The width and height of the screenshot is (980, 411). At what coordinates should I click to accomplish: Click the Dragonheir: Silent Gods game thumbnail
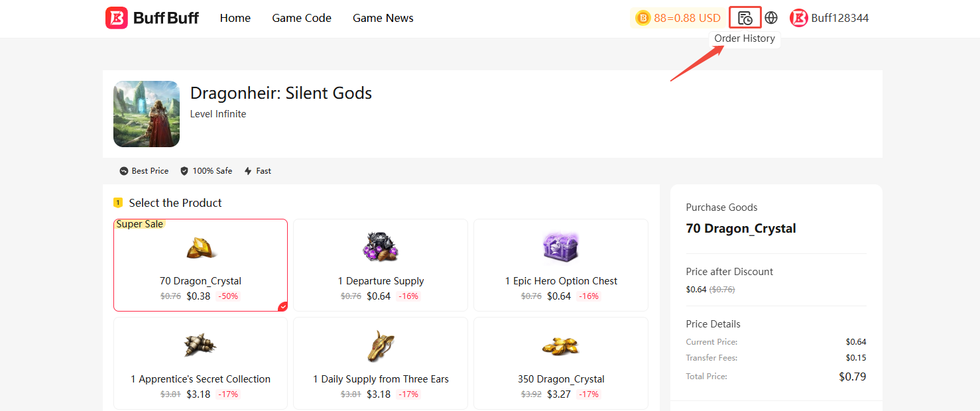tap(147, 114)
